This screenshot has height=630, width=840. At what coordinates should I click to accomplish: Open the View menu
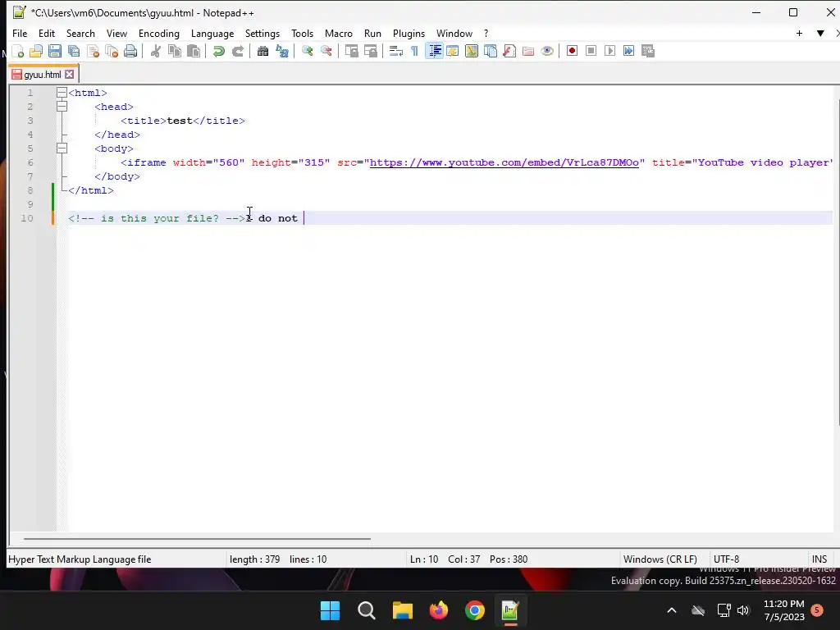tap(116, 33)
